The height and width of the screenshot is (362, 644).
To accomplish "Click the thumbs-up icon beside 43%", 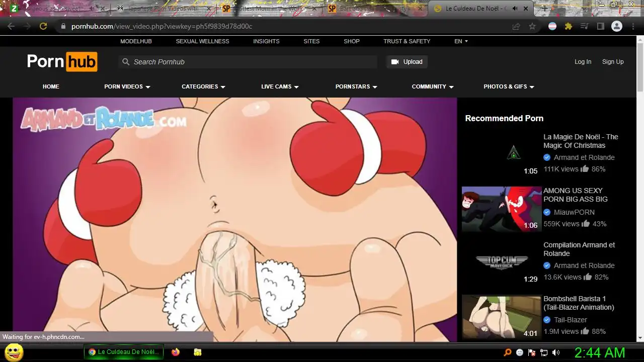I will [x=586, y=224].
